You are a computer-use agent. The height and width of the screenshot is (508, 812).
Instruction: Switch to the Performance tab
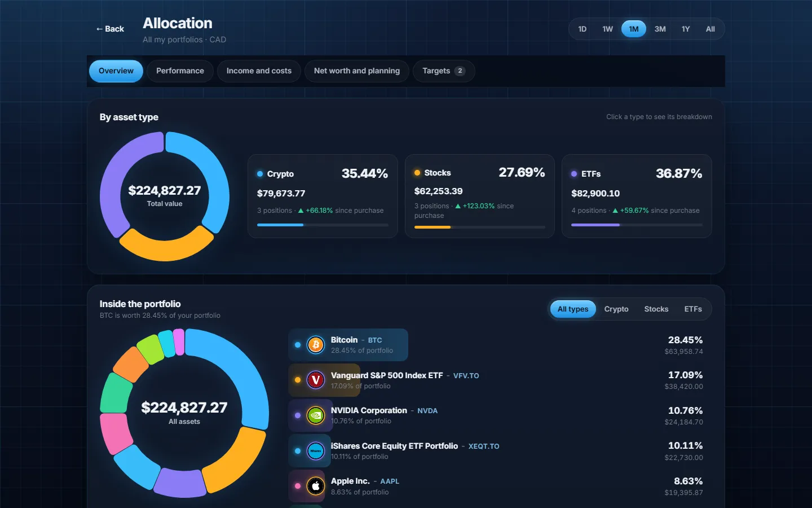[180, 71]
